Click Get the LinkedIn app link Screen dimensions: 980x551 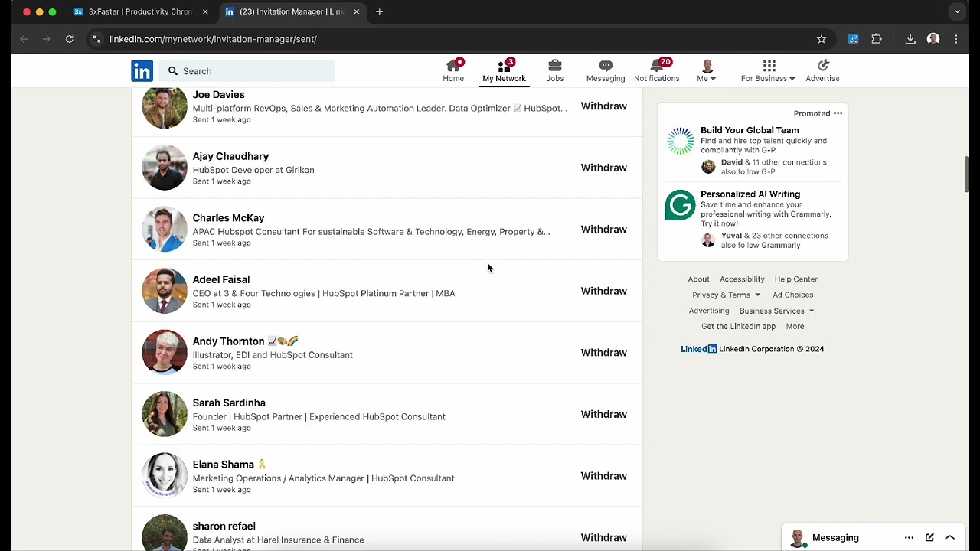pos(738,326)
